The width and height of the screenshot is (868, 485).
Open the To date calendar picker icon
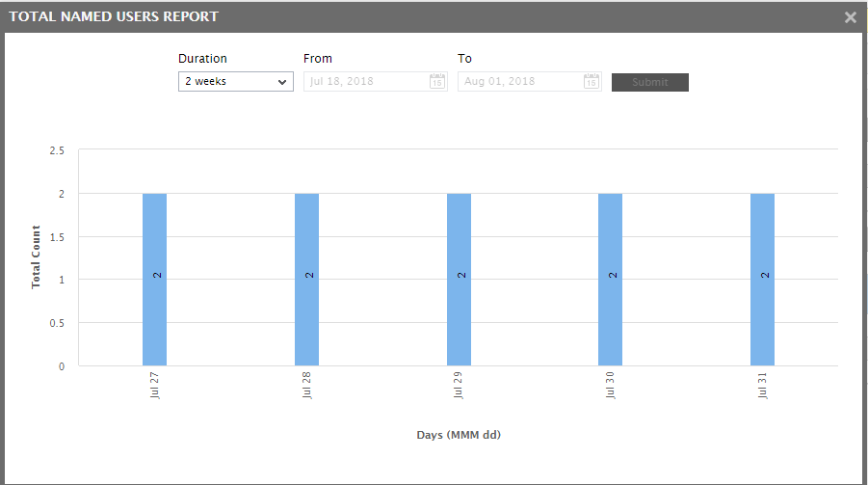pyautogui.click(x=592, y=81)
